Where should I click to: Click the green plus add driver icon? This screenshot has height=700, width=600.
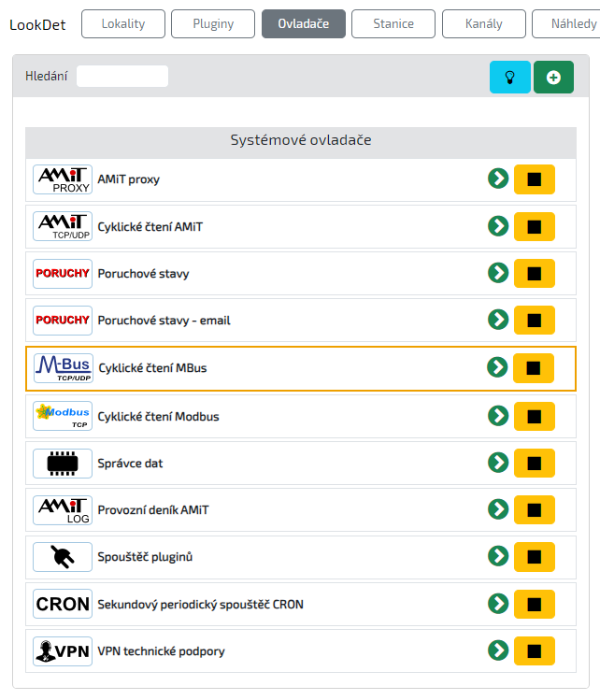coord(553,78)
